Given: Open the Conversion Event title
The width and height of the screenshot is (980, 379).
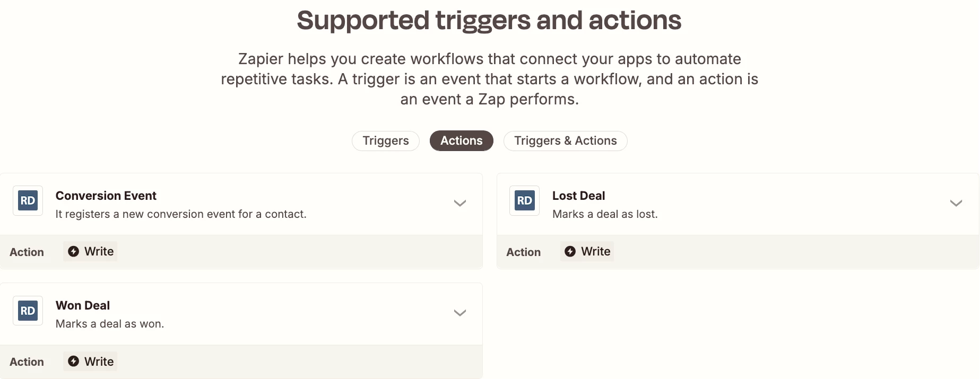Looking at the screenshot, I should tap(106, 196).
